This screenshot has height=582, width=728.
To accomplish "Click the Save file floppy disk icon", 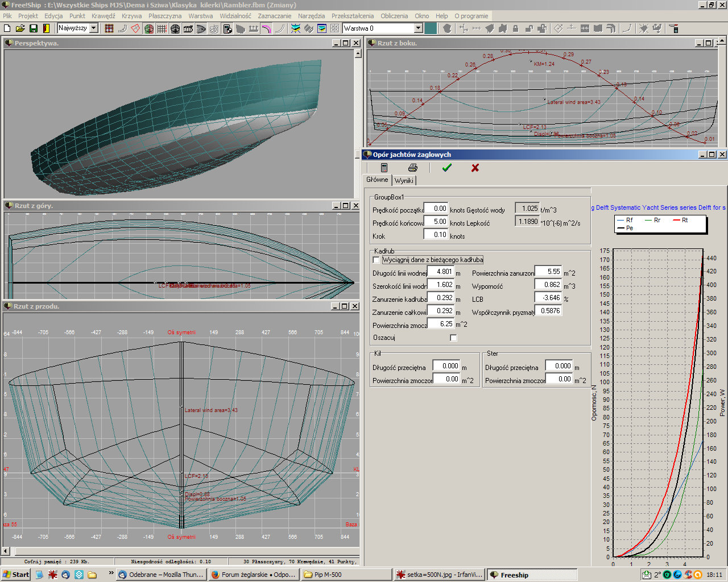I will pyautogui.click(x=34, y=28).
